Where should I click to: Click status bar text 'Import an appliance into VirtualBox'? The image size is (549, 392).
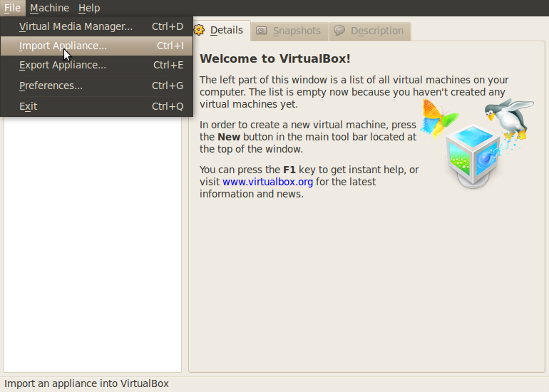[86, 383]
